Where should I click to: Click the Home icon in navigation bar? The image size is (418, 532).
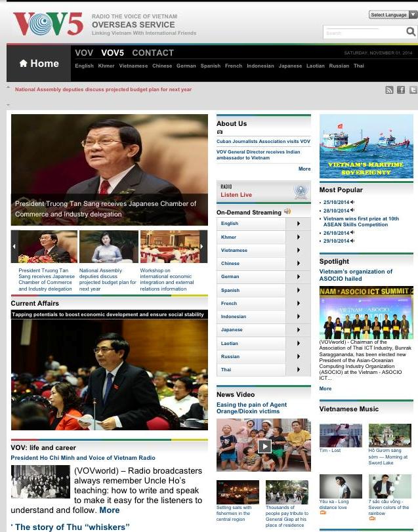24,64
